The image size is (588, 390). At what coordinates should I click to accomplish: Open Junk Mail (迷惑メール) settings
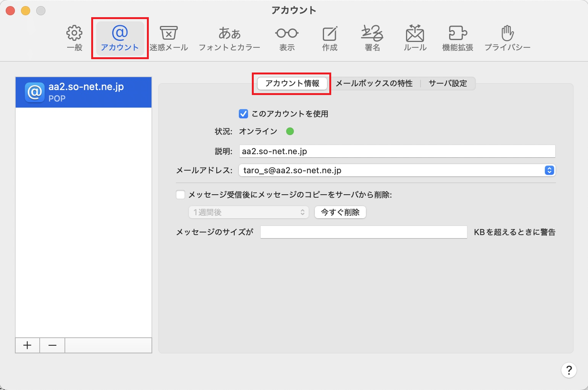[169, 38]
